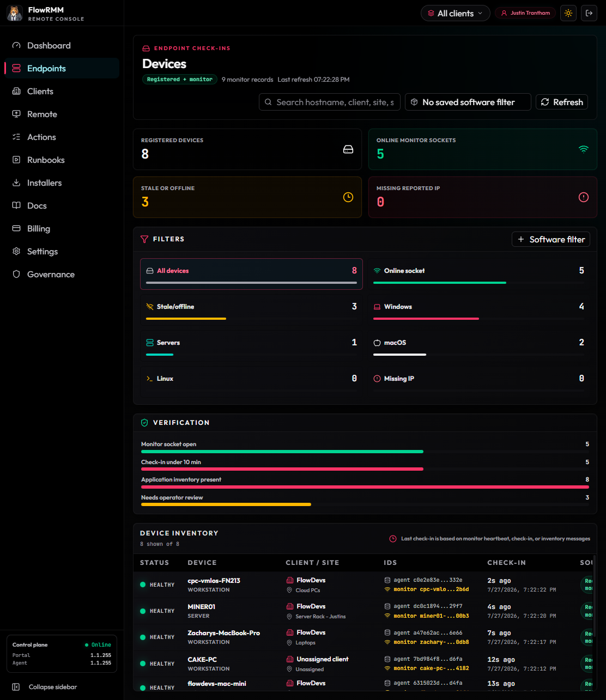Click the Billing card icon

coord(16,228)
